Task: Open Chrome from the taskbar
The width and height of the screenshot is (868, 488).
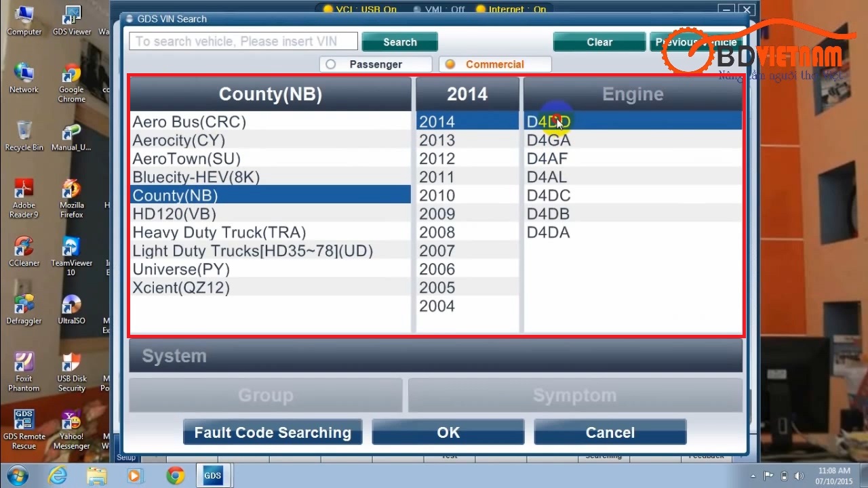Action: 175,476
